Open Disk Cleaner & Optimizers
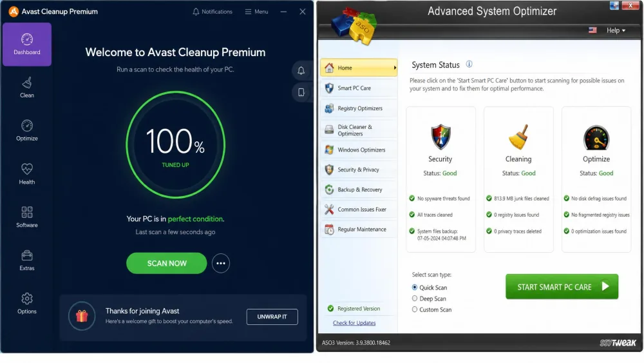This screenshot has width=644, height=363. coord(358,130)
